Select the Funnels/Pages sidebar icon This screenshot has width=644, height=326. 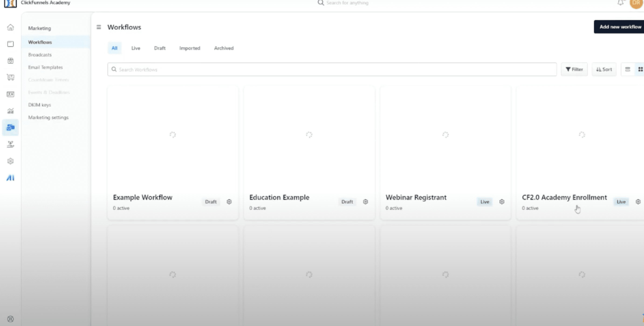tap(10, 44)
